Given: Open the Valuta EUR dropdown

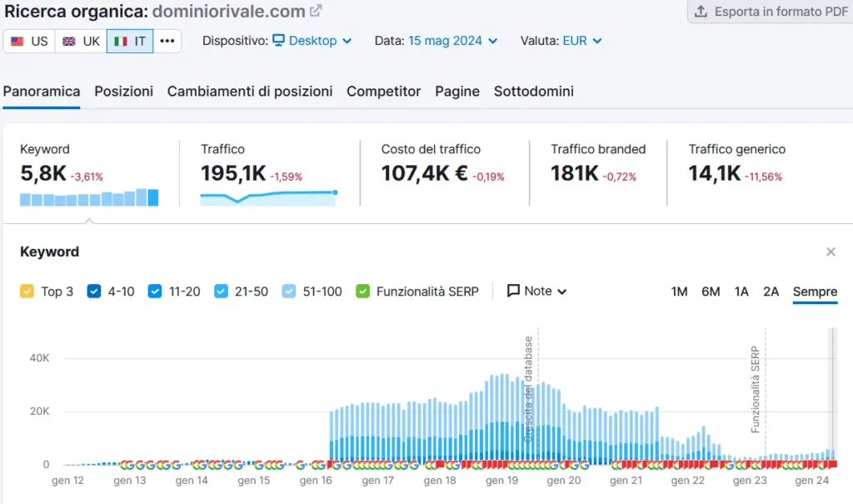Looking at the screenshot, I should (581, 41).
